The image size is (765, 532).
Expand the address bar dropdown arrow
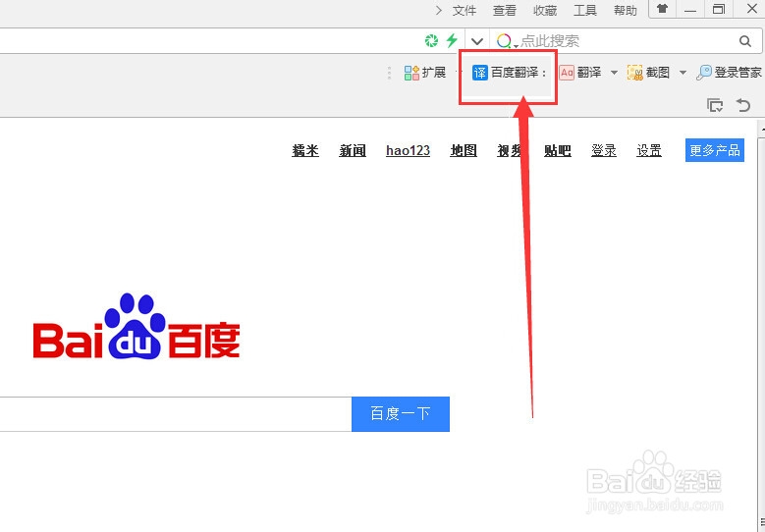point(476,41)
